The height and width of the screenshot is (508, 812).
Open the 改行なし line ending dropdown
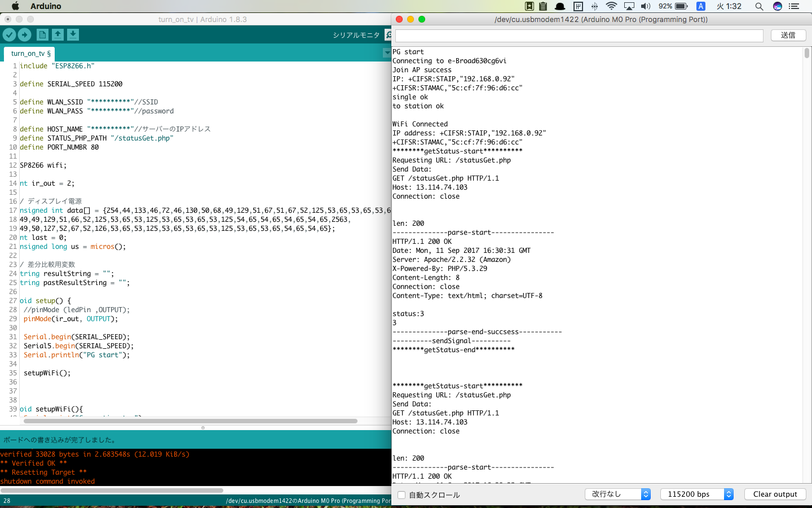point(618,494)
